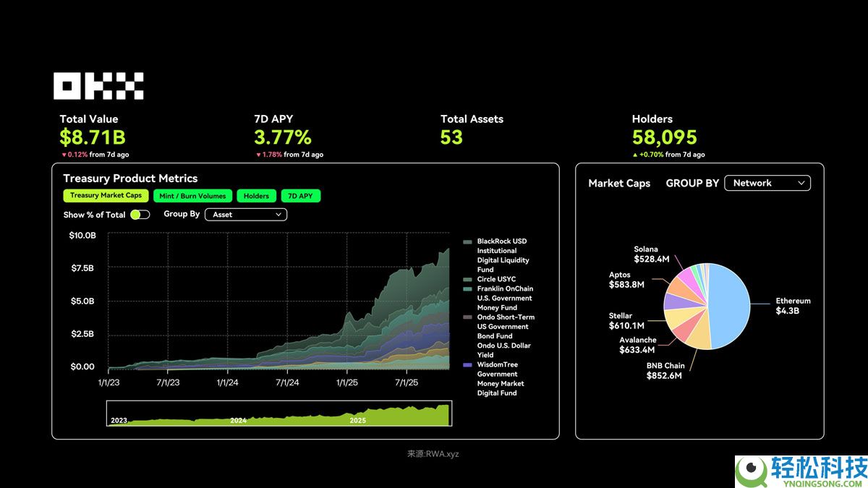Click the Franklin OnChain legend color marker
868x488 pixels.
pos(468,289)
